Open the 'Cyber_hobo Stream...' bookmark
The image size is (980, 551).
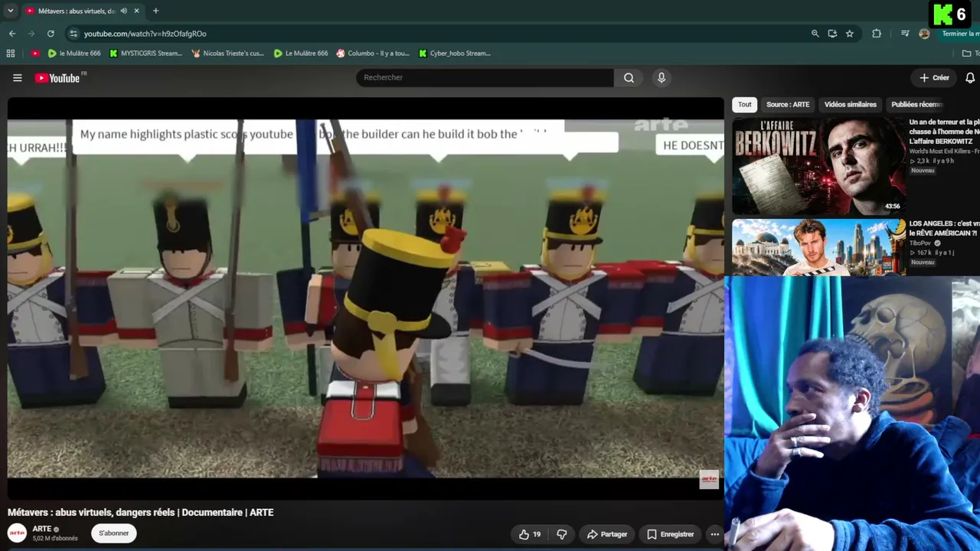(455, 54)
